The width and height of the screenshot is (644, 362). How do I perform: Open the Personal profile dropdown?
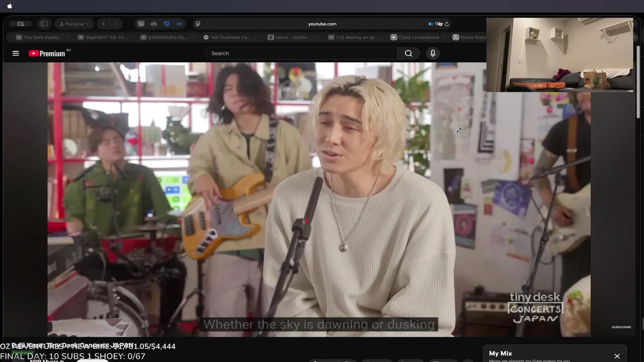pos(74,24)
